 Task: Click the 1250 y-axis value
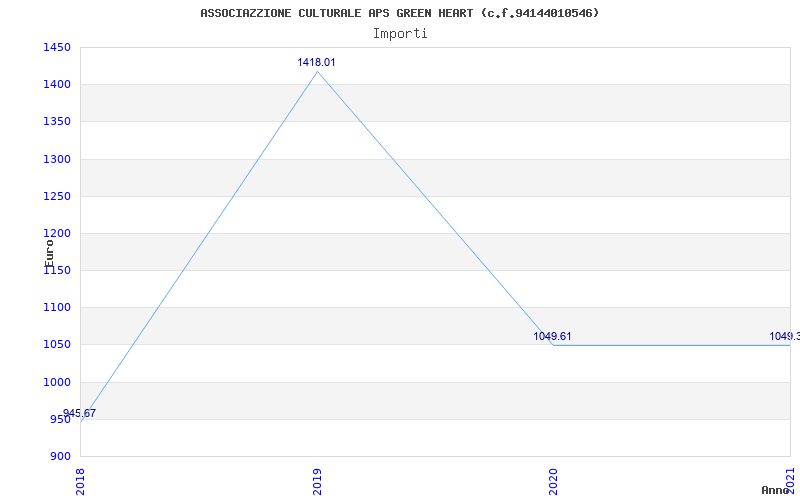pos(57,196)
